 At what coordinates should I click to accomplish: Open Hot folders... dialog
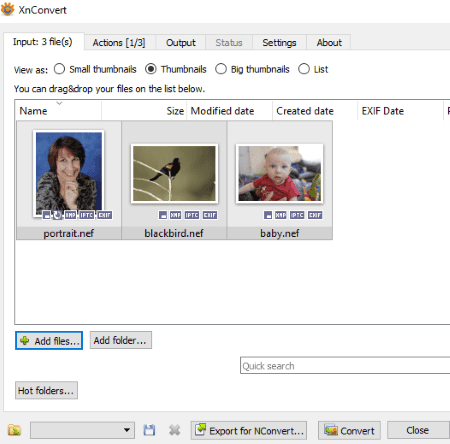tap(46, 390)
